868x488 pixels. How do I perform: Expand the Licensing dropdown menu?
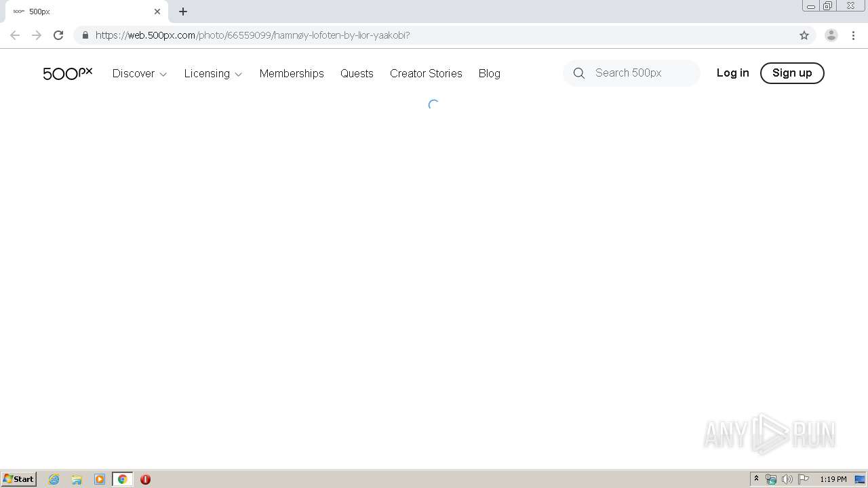point(213,73)
